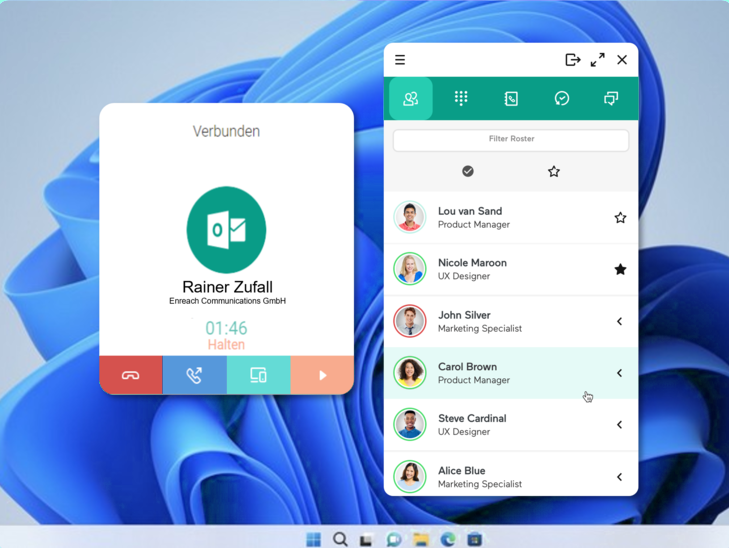Toggle the availability checkmark filter
The height and width of the screenshot is (548, 729).
(x=468, y=172)
